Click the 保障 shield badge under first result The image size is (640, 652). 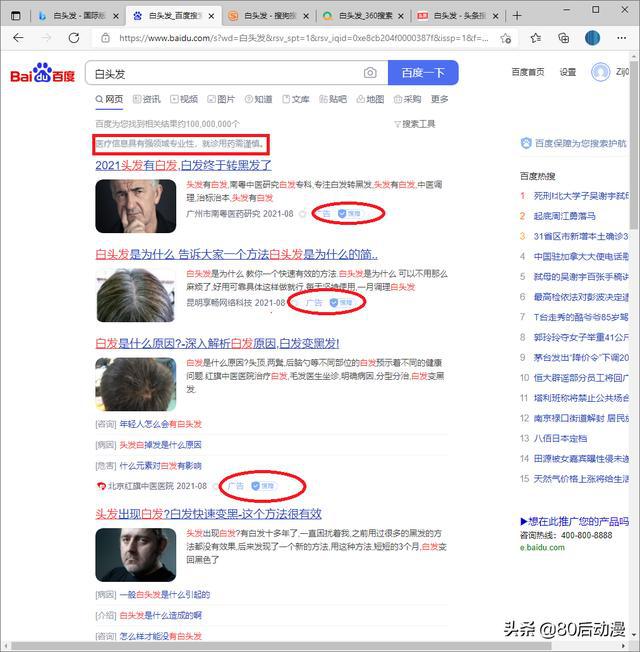(x=349, y=214)
